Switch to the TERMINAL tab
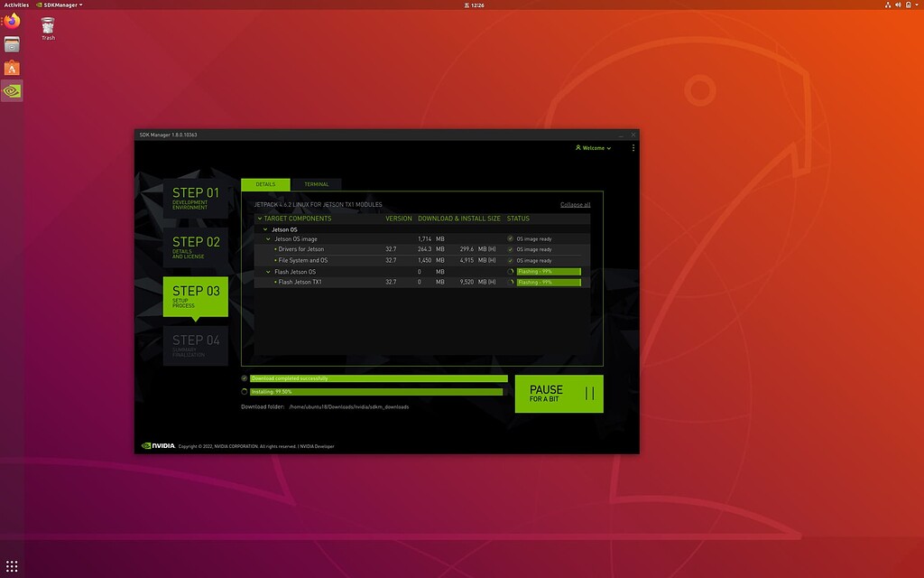The width and height of the screenshot is (924, 578). coord(317,184)
